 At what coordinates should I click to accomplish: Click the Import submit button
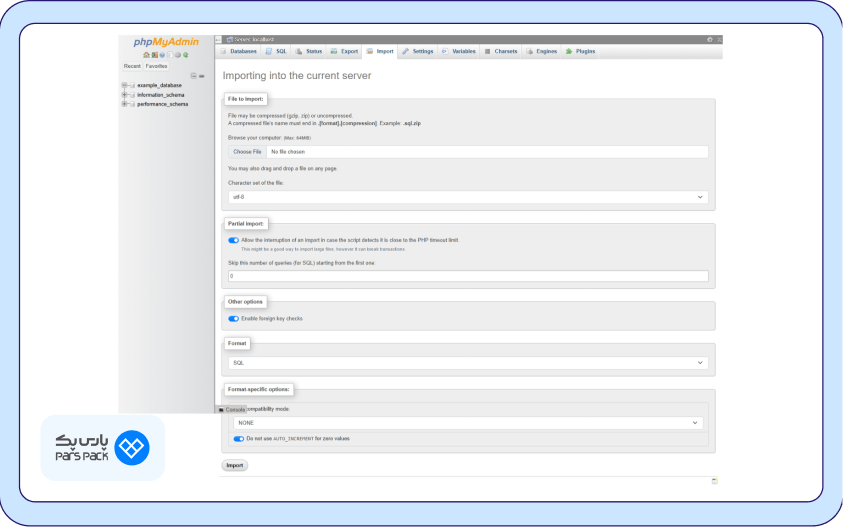click(x=234, y=465)
